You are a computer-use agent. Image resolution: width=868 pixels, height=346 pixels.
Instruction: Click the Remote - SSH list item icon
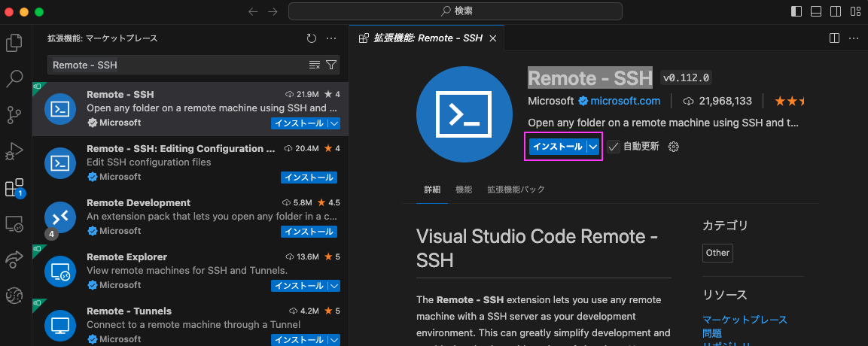pos(59,109)
